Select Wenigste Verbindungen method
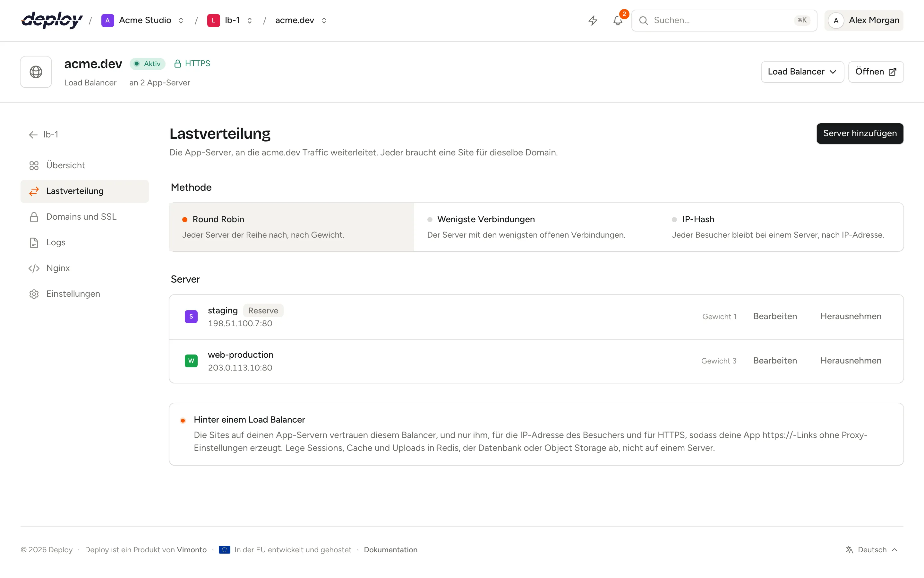 [x=536, y=227]
